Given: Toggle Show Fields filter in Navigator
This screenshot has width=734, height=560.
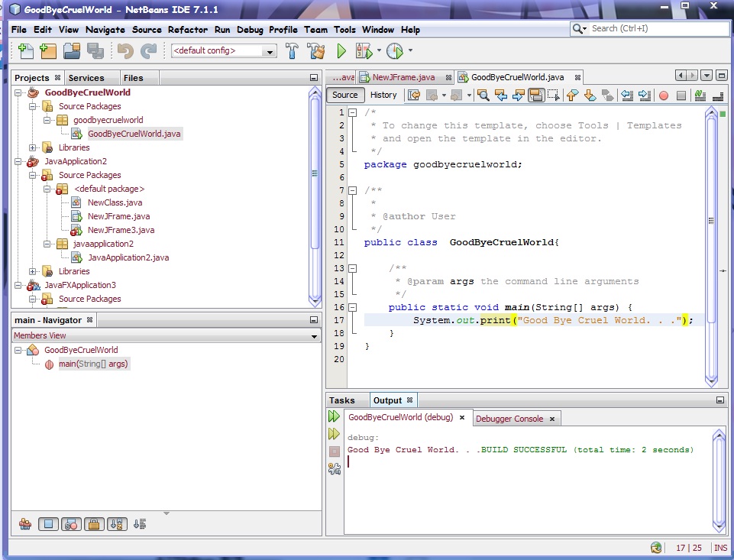Looking at the screenshot, I should [x=48, y=524].
